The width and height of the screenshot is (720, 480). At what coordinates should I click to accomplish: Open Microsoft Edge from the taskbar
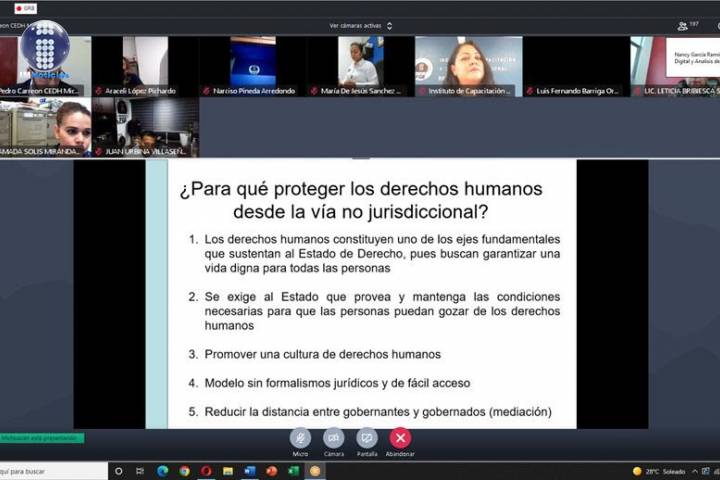[x=163, y=471]
